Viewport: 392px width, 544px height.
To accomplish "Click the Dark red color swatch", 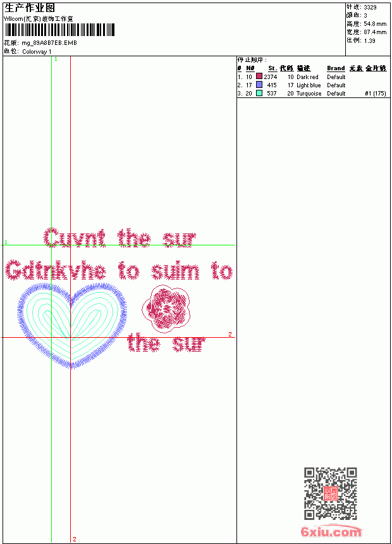I will pos(259,76).
